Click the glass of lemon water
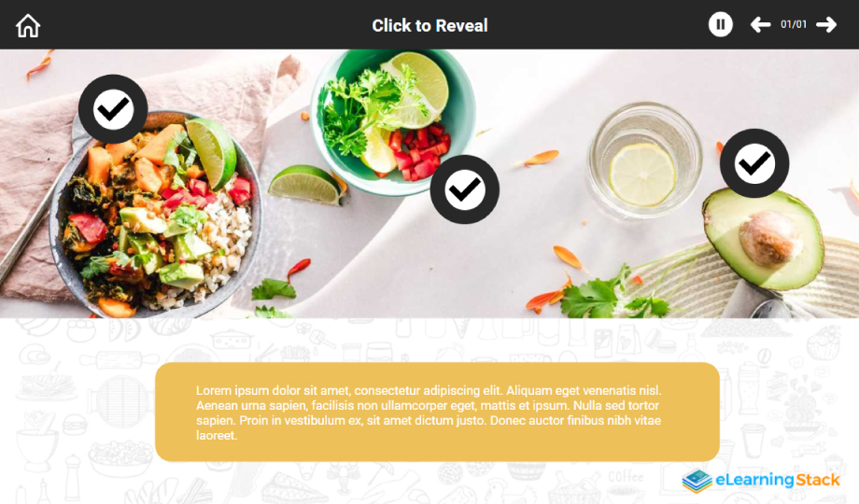The width and height of the screenshot is (859, 504). [x=644, y=161]
